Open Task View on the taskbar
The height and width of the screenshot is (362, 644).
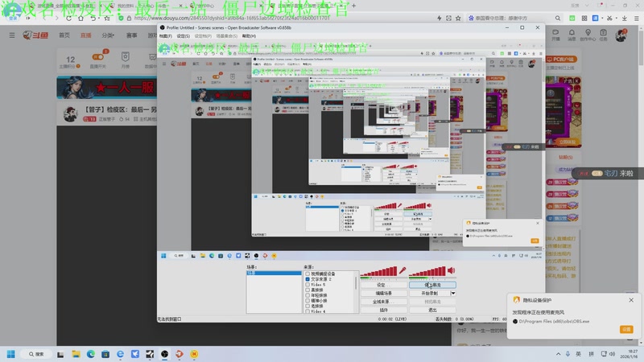coord(60,354)
